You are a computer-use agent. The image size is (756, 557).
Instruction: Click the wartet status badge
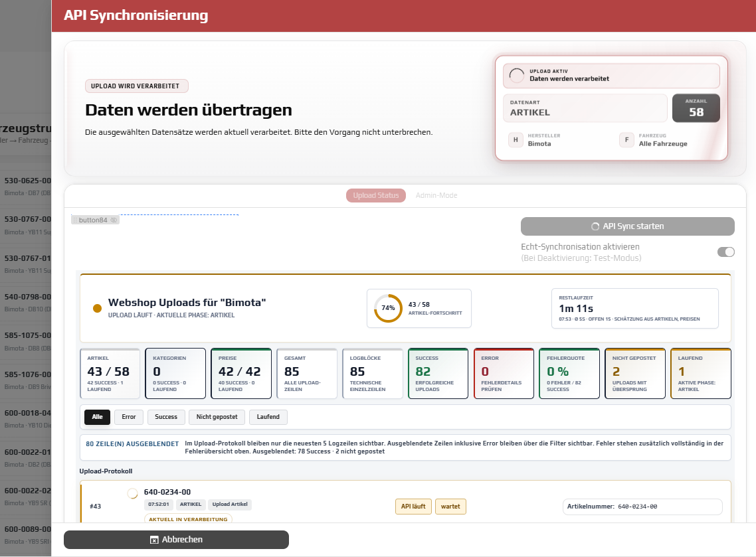pos(450,507)
